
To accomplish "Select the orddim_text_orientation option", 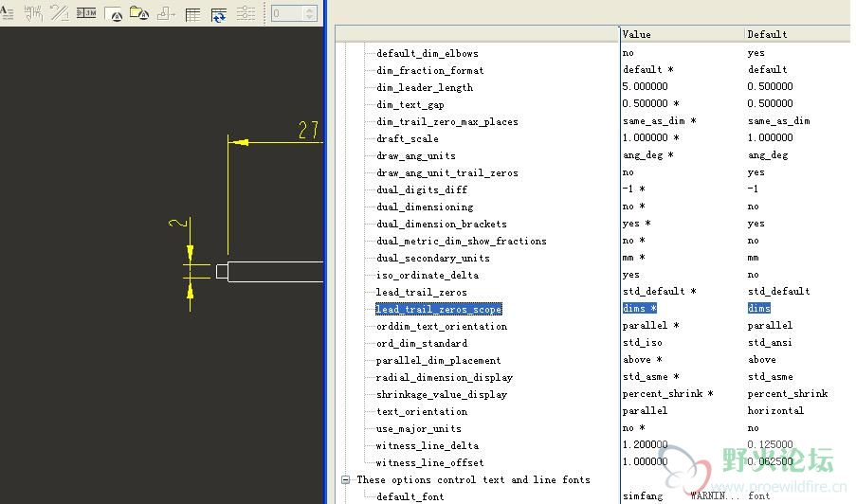I will 442,326.
